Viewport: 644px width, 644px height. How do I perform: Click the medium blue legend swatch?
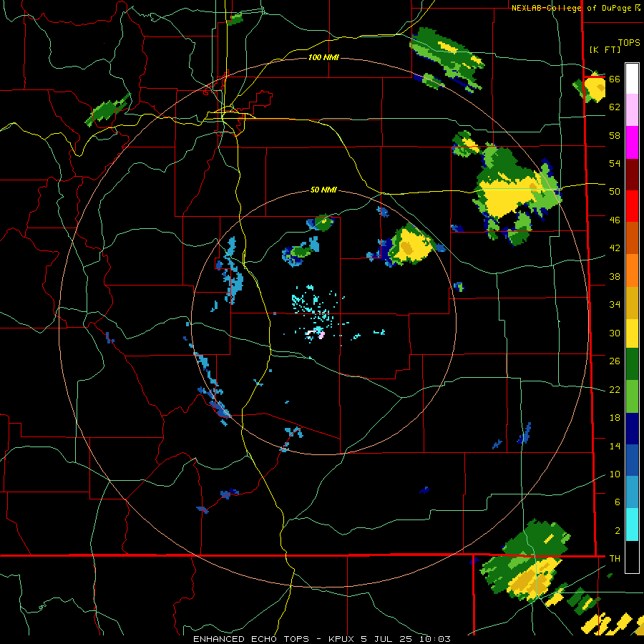point(632,460)
